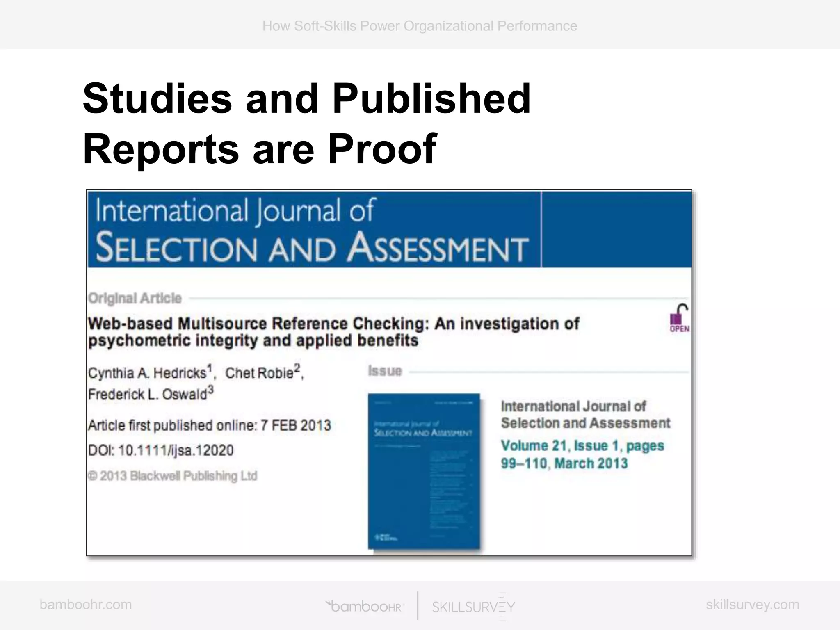Click the Article first published online date
840x630 pixels.
click(x=209, y=425)
